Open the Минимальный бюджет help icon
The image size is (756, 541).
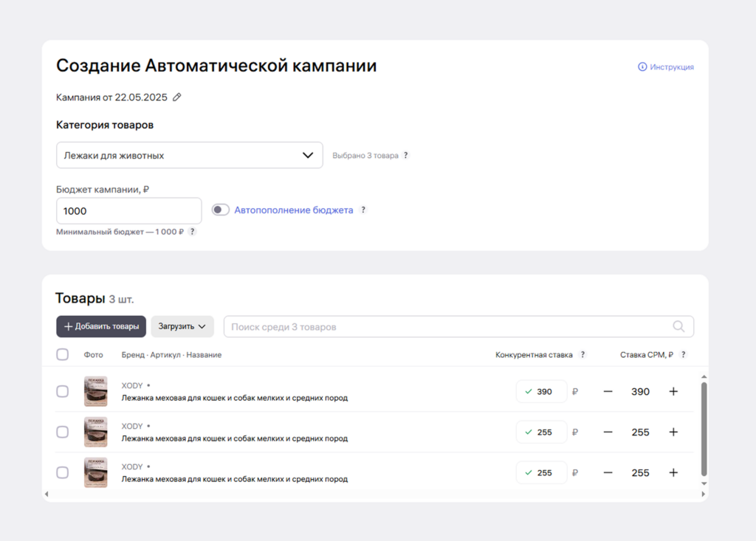coord(192,231)
